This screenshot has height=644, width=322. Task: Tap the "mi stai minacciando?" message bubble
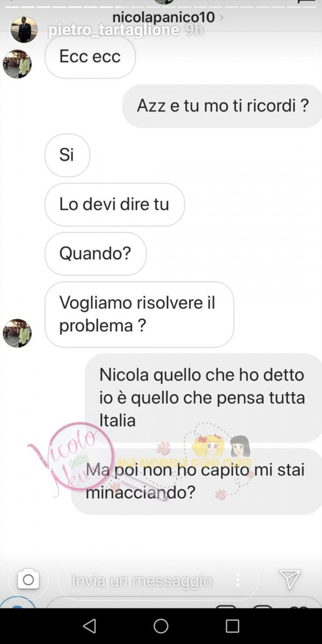pos(196,481)
